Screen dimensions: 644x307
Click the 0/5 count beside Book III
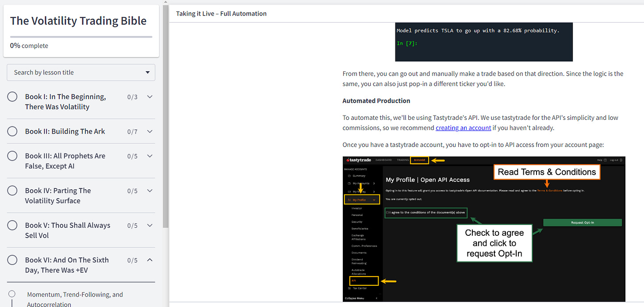pos(132,156)
